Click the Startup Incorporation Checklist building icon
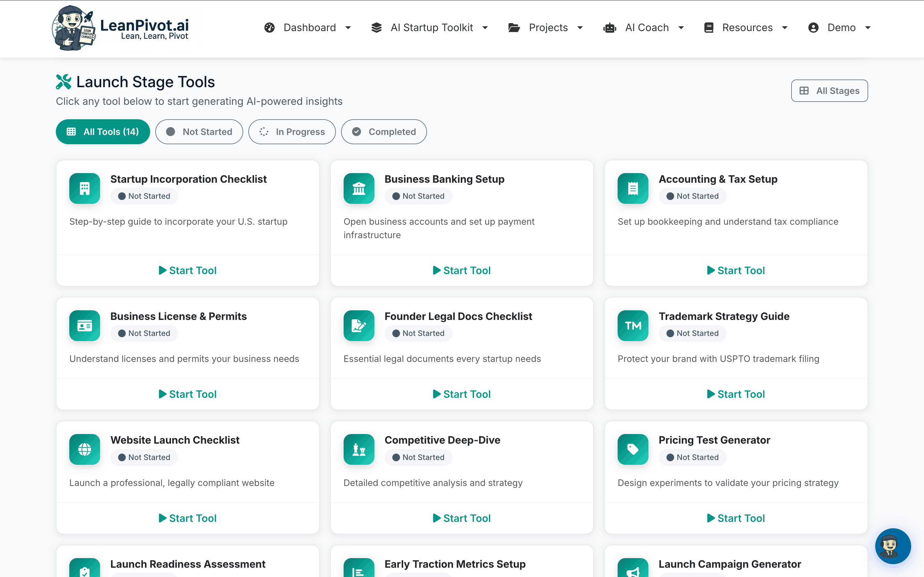Viewport: 924px width, 577px height. [x=84, y=188]
